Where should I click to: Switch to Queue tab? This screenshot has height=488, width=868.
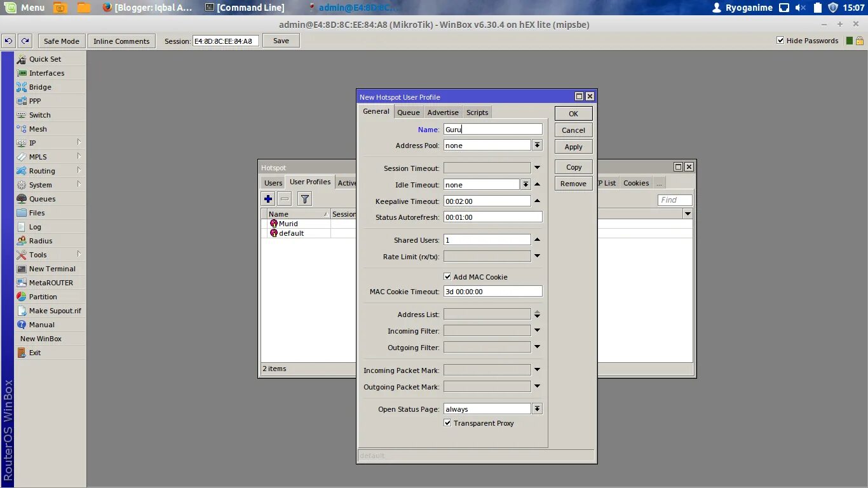click(x=409, y=112)
